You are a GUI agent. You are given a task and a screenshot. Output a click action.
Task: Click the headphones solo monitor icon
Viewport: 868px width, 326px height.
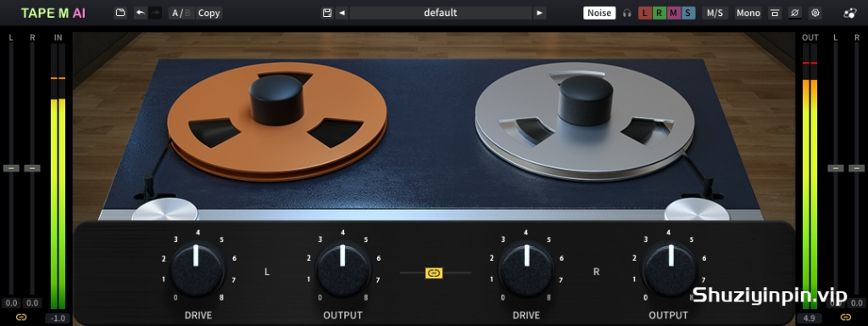coord(626,13)
